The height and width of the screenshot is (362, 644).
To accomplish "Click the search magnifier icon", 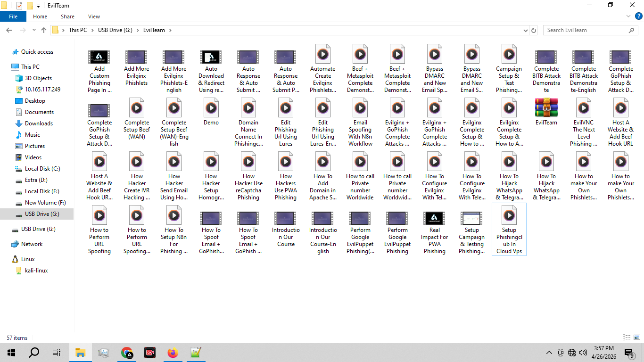I will 632,30.
